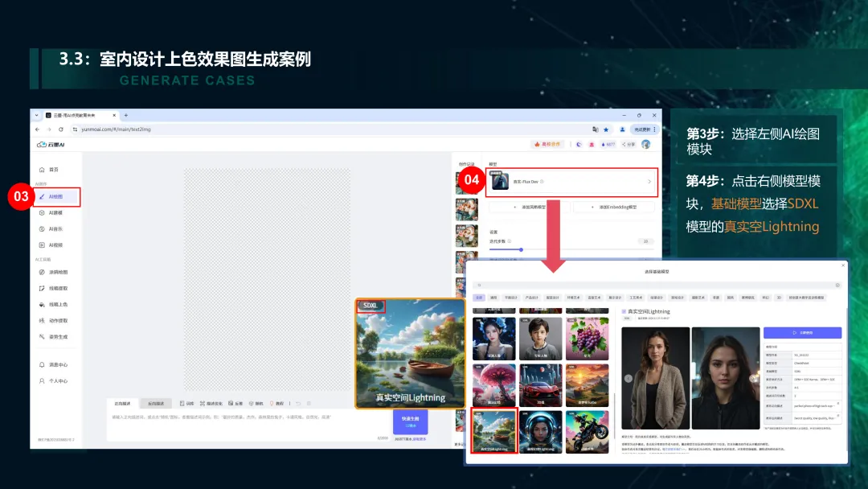Screen dimensions: 868x489
Task: Open 消息中心 bell item
Action: (53, 364)
